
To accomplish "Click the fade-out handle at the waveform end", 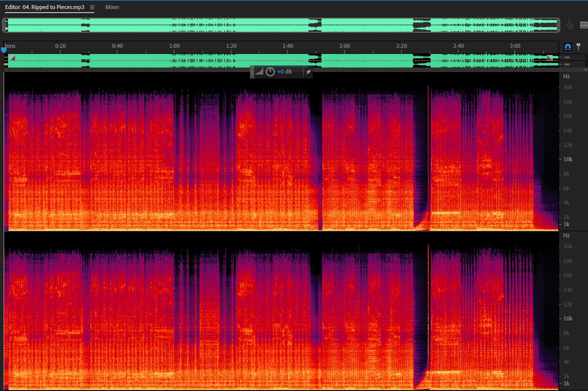I will click(549, 58).
